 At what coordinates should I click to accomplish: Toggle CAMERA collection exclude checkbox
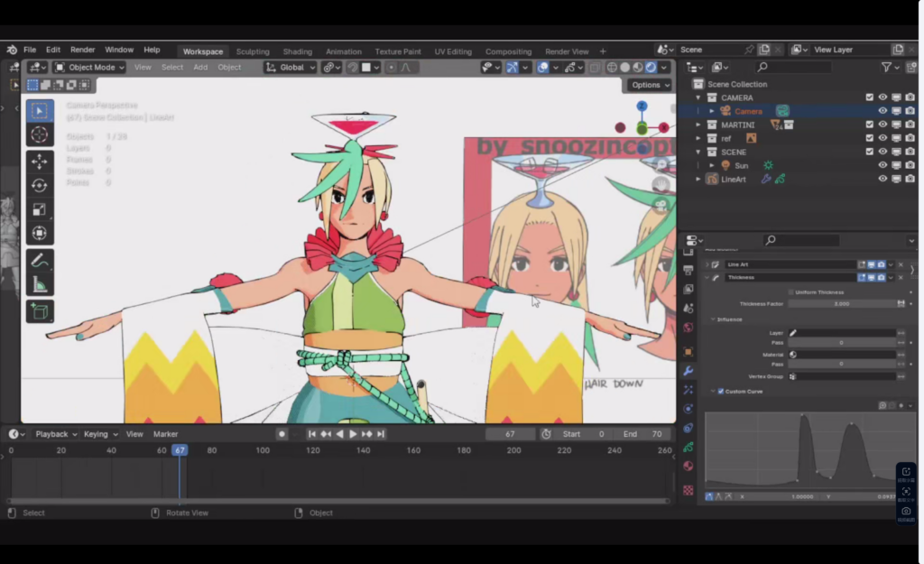pos(869,97)
